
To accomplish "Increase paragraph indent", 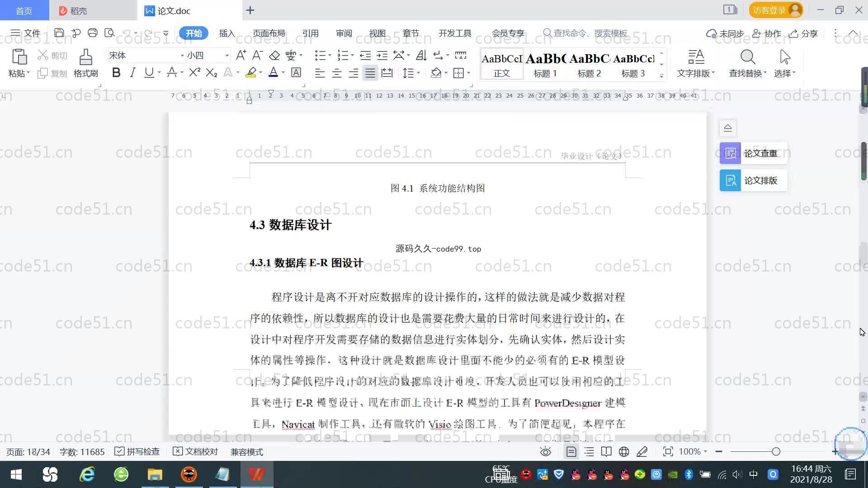I will click(x=382, y=56).
